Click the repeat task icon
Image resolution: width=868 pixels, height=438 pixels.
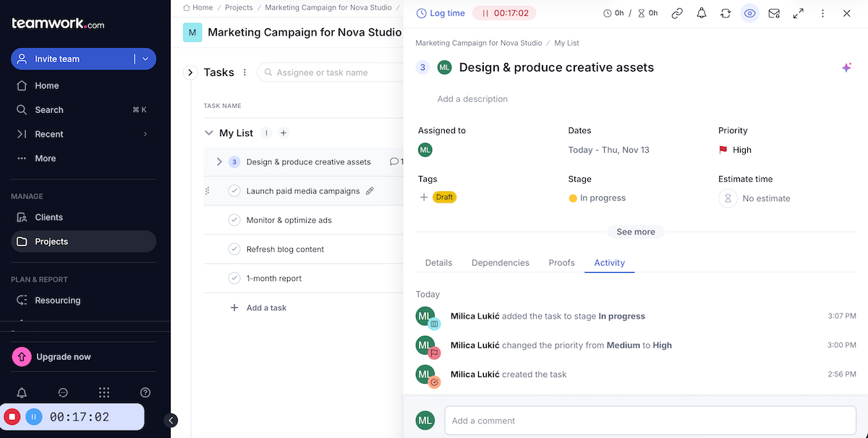coord(725,13)
